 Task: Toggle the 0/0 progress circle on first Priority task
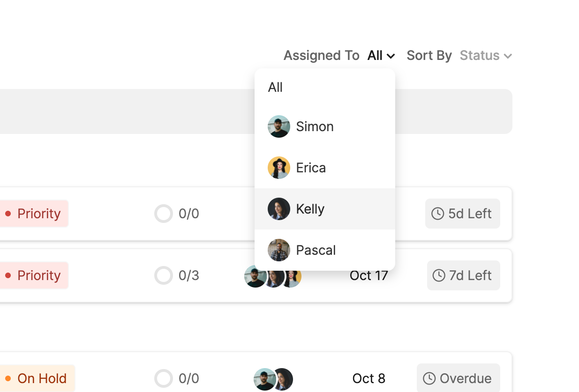(x=164, y=214)
